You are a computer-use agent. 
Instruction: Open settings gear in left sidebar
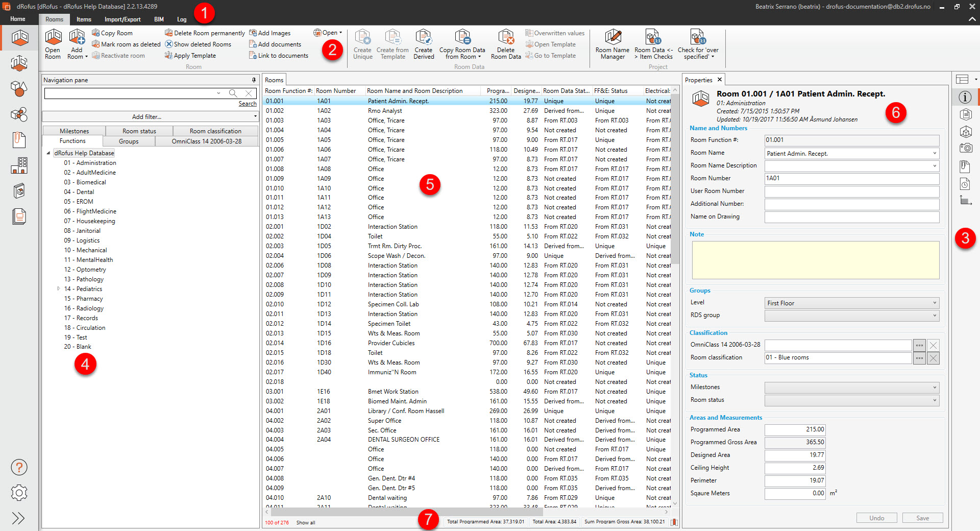[19, 493]
